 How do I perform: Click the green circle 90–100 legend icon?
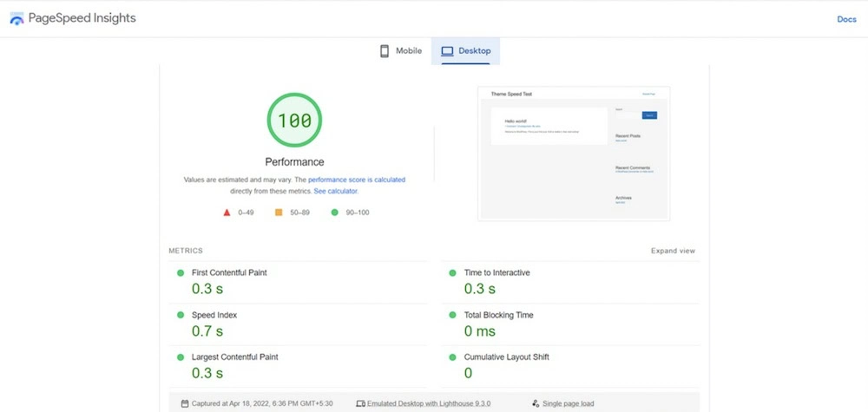tap(334, 212)
